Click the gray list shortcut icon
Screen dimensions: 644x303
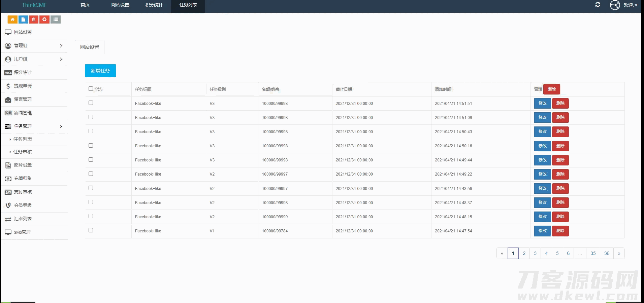56,20
